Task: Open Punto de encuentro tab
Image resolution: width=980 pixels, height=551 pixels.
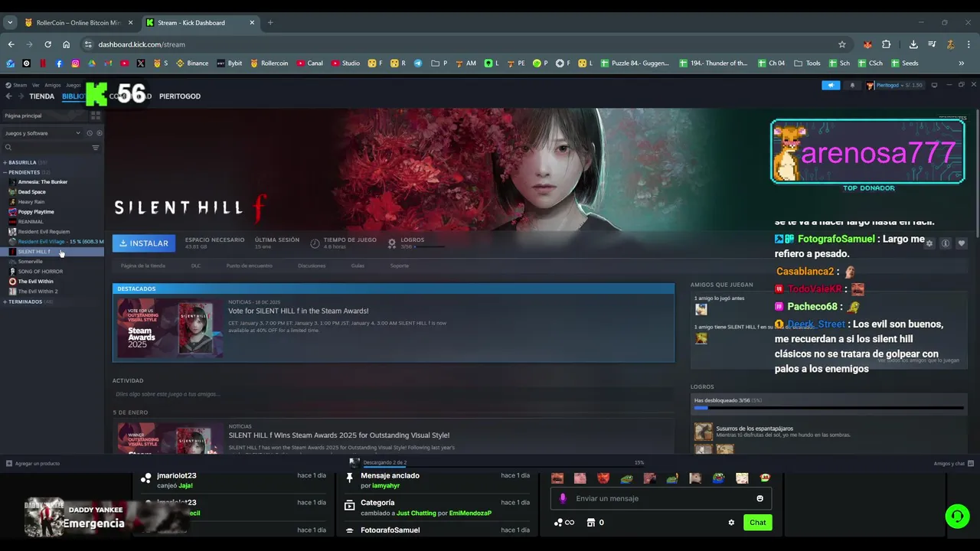Action: pyautogui.click(x=249, y=266)
